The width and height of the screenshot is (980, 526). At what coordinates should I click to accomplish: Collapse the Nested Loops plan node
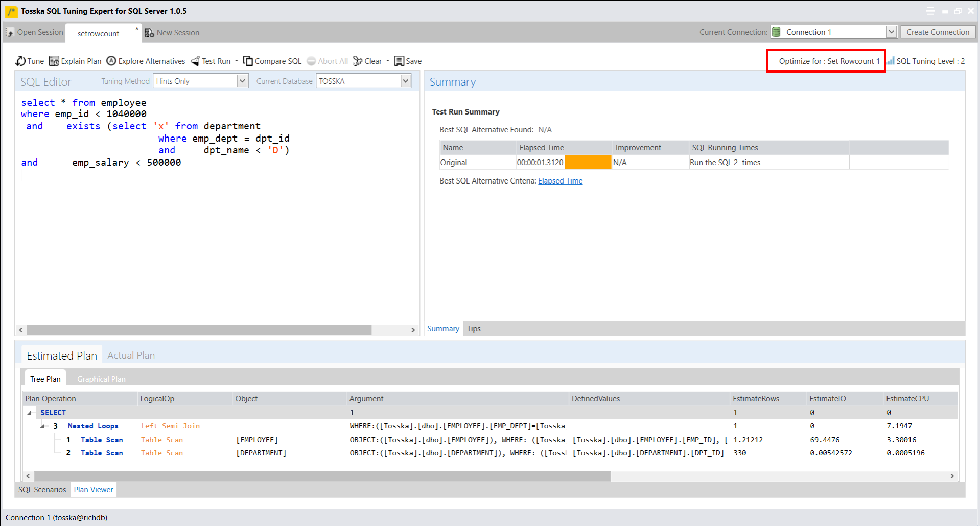click(43, 426)
